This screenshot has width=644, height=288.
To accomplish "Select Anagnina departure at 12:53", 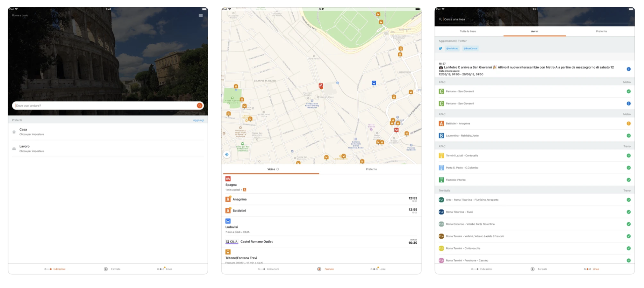I will [x=321, y=199].
